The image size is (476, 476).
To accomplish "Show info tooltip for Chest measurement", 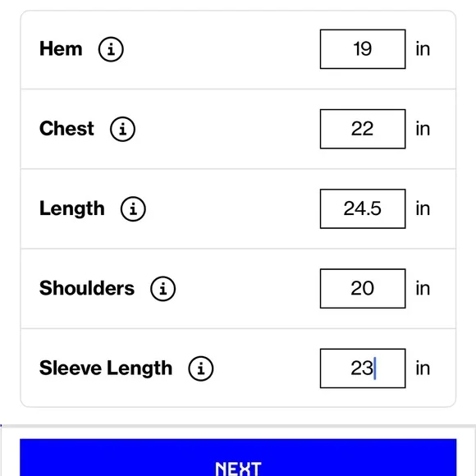I will click(x=122, y=129).
